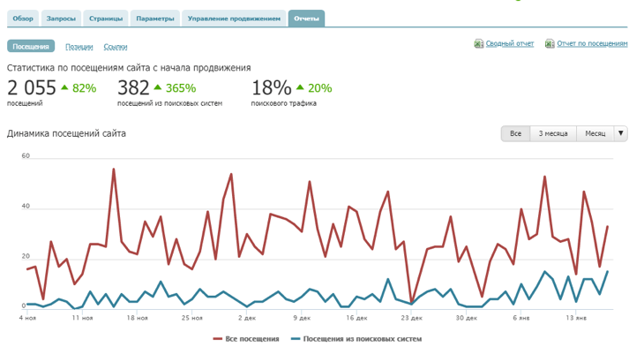644x362 pixels.
Task: Select the Все time range
Action: tap(515, 133)
